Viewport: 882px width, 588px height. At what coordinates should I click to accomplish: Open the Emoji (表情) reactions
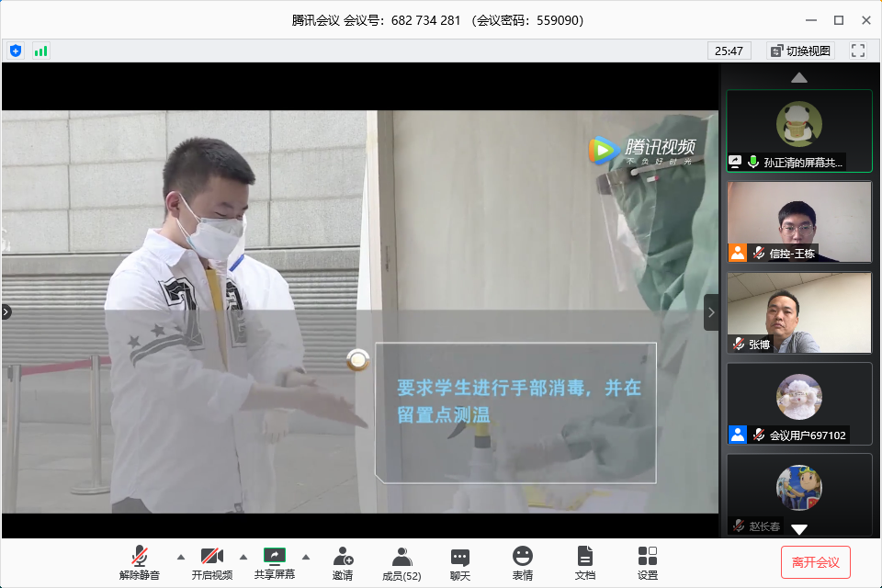click(523, 562)
